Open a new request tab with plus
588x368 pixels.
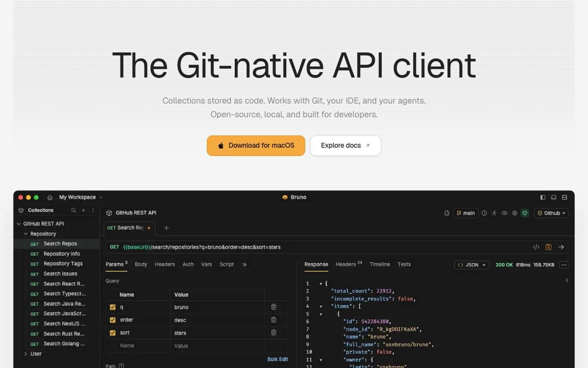tap(166, 228)
